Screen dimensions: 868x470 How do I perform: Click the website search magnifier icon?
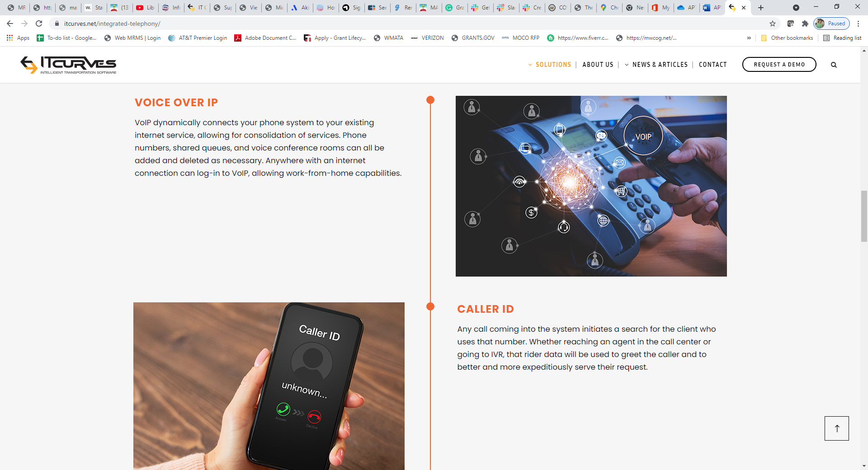(834, 65)
